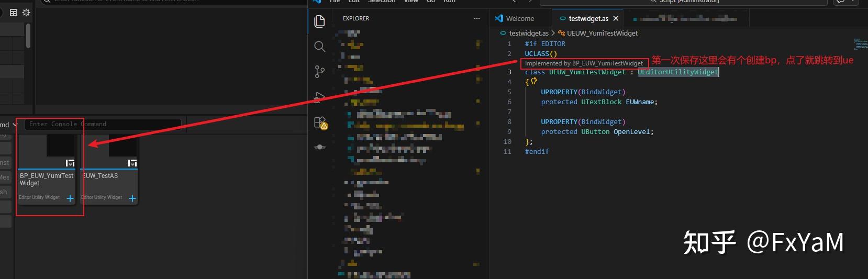Click the widget type badge on EUW_TestAS thumbnail
868x279 pixels.
click(x=132, y=163)
